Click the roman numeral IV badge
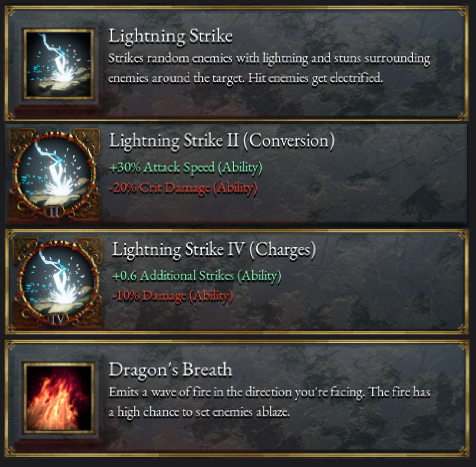Image resolution: width=476 pixels, height=467 pixels. (x=58, y=319)
